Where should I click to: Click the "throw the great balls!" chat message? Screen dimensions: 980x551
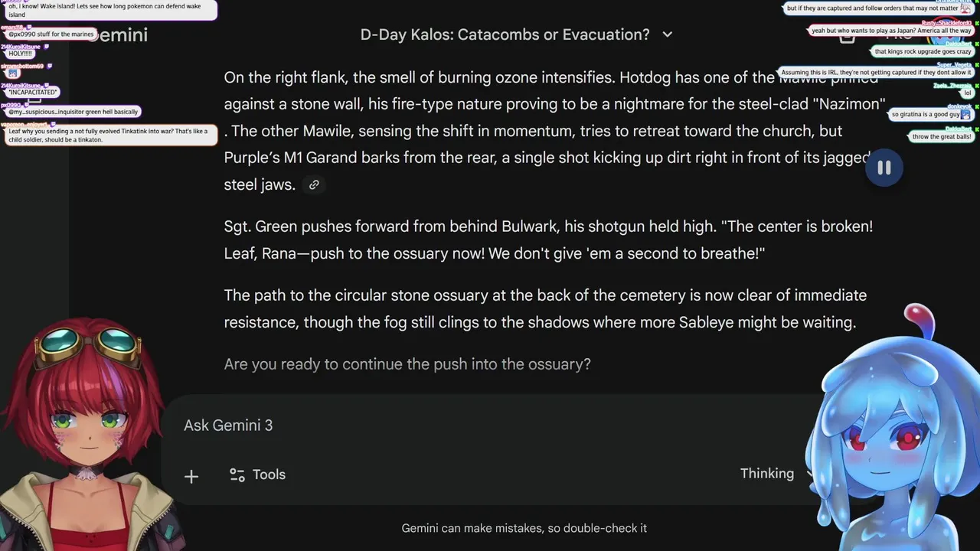click(941, 137)
